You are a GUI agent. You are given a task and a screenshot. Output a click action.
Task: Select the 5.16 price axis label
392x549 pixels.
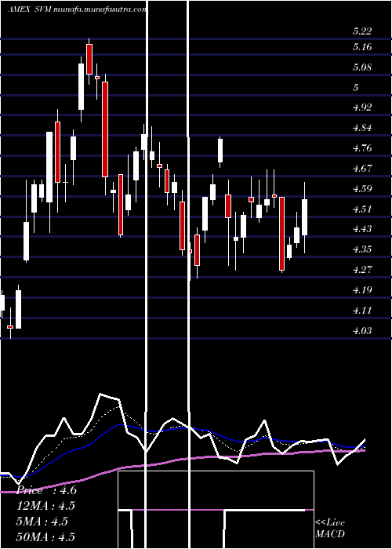click(x=362, y=46)
